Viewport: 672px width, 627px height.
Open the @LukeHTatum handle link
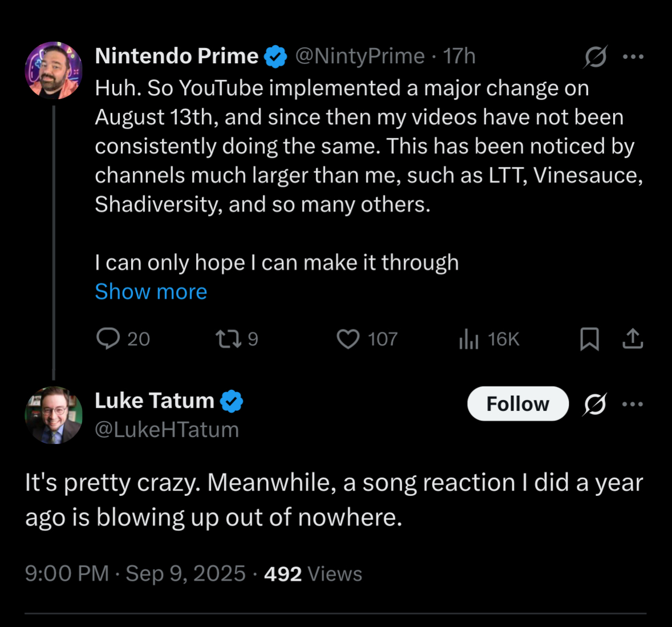click(166, 429)
